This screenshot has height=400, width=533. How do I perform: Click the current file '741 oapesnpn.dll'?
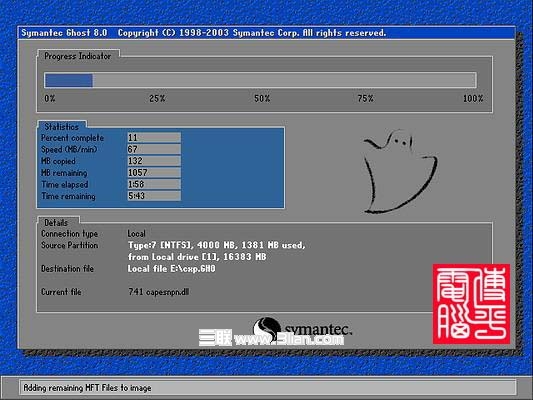point(159,292)
